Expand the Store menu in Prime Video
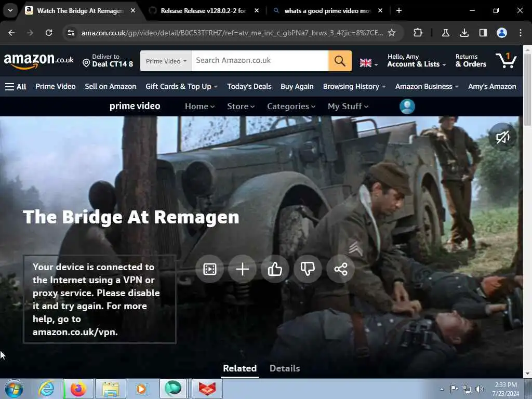532x399 pixels. pos(241,106)
